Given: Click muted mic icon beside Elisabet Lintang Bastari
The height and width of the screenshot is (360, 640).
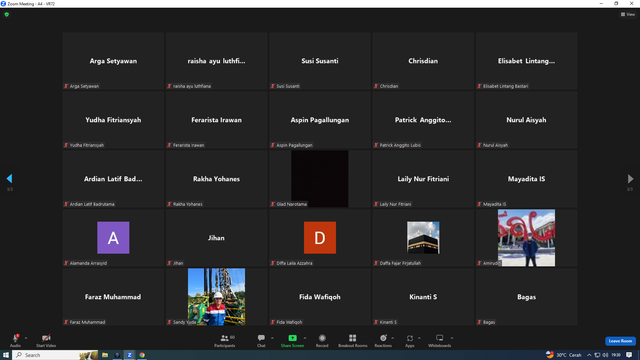Looking at the screenshot, I should pos(479,86).
